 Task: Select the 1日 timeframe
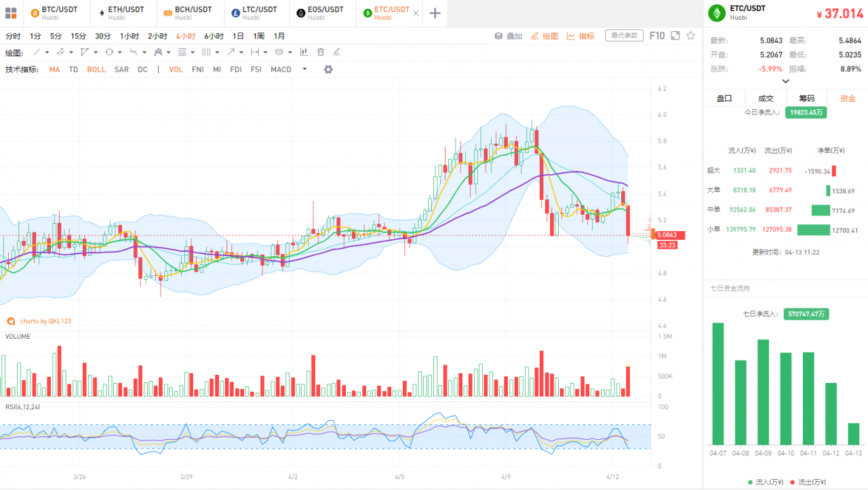coord(238,36)
